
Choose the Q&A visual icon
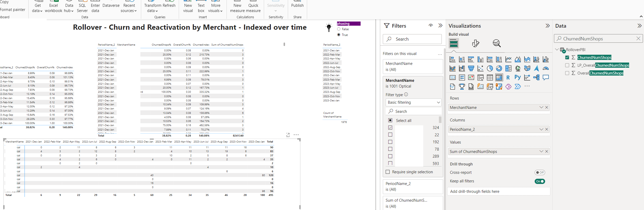pos(546,78)
